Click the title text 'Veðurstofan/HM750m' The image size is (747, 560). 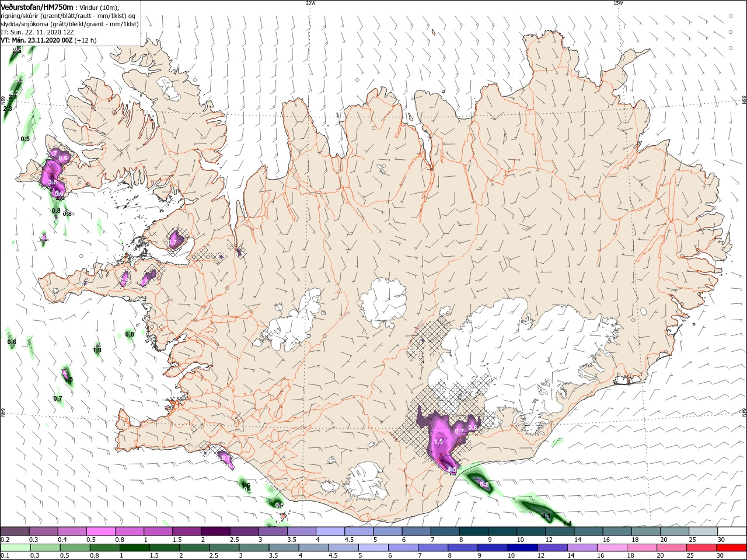pos(37,7)
